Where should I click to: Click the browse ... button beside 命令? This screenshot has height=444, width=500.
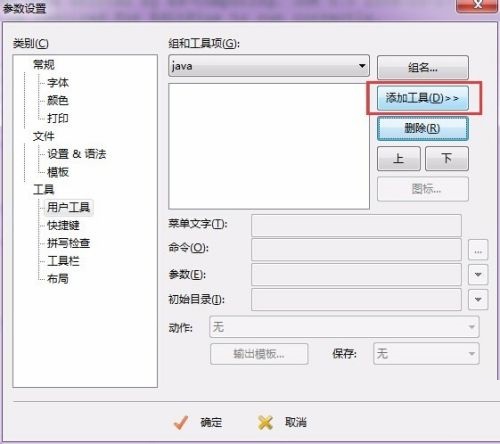click(478, 250)
